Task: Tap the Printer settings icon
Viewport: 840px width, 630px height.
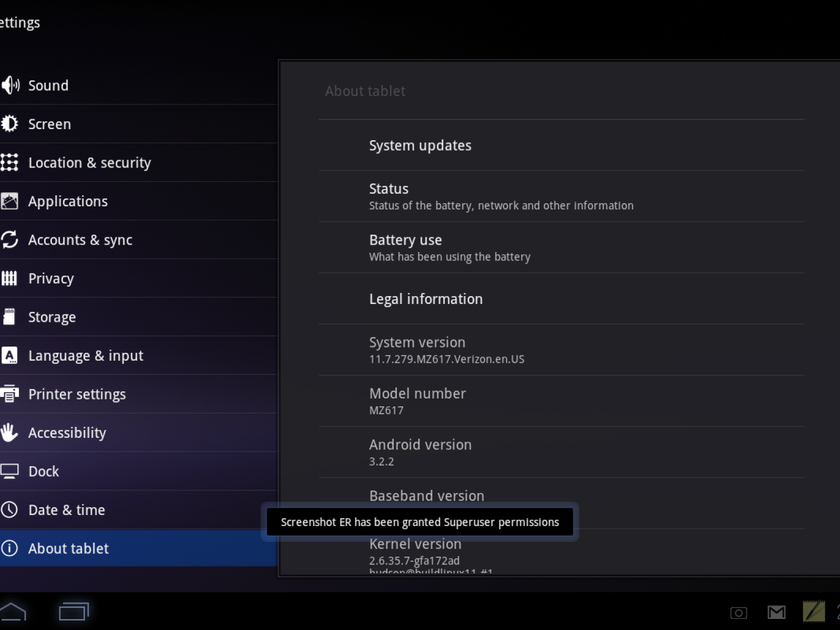Action: (x=9, y=394)
